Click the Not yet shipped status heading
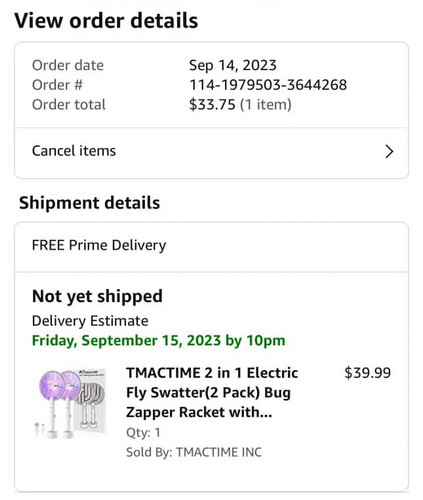The height and width of the screenshot is (500, 423). [97, 296]
